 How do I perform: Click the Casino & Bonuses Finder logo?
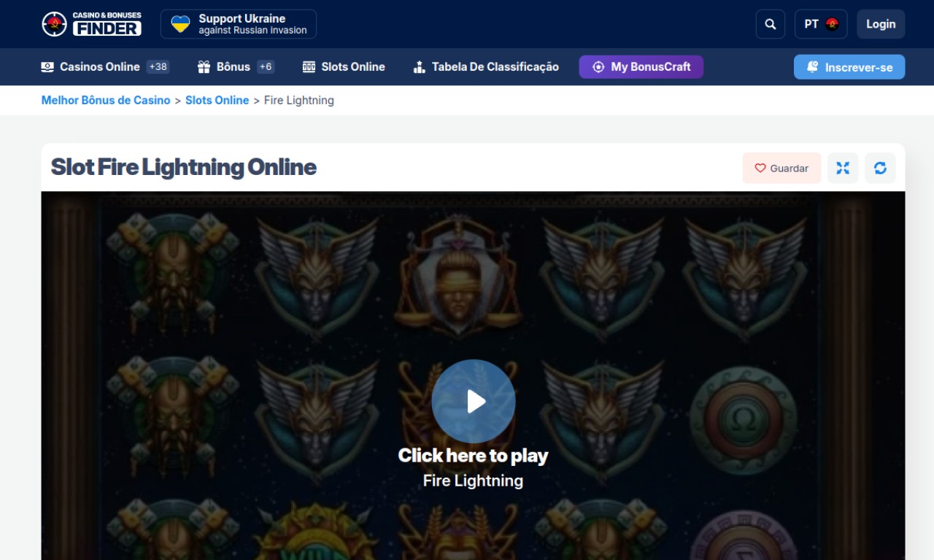click(91, 24)
